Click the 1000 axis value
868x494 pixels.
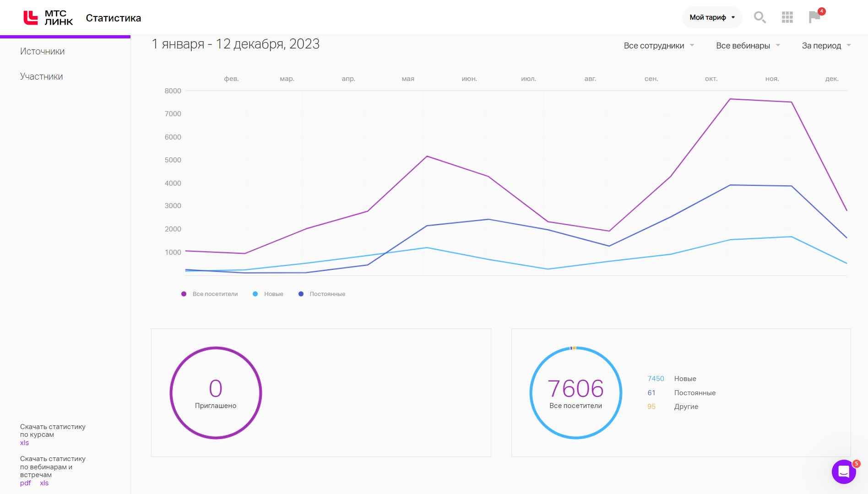pos(173,252)
